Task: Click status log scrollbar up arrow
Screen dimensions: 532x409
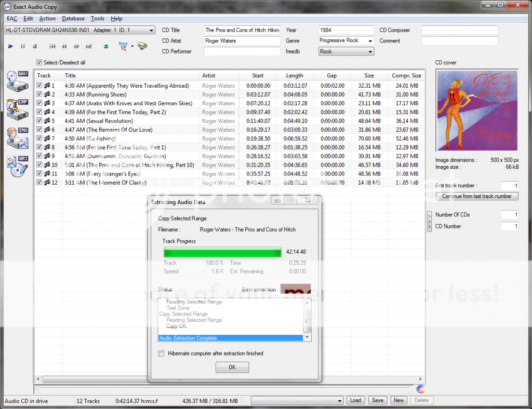Action: [307, 302]
